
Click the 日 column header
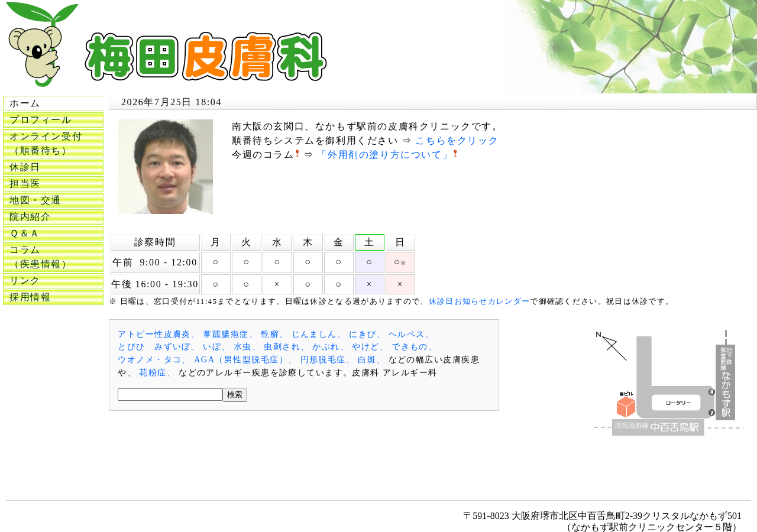(x=400, y=242)
